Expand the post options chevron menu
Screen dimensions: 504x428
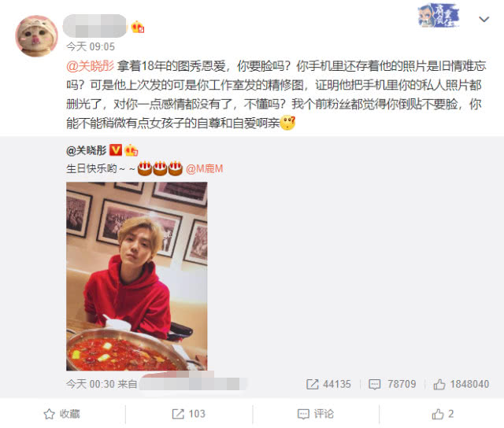pos(484,19)
